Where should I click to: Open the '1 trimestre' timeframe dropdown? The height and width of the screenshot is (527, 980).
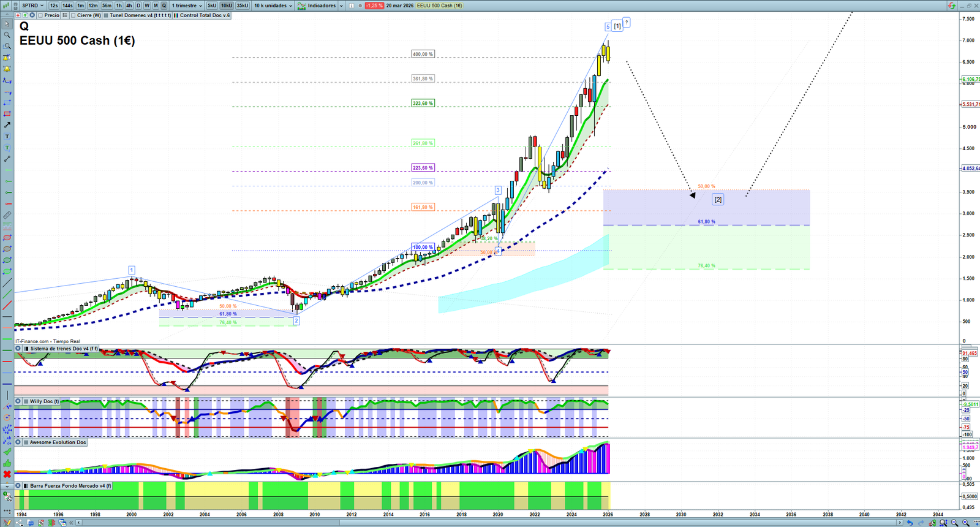(x=187, y=6)
